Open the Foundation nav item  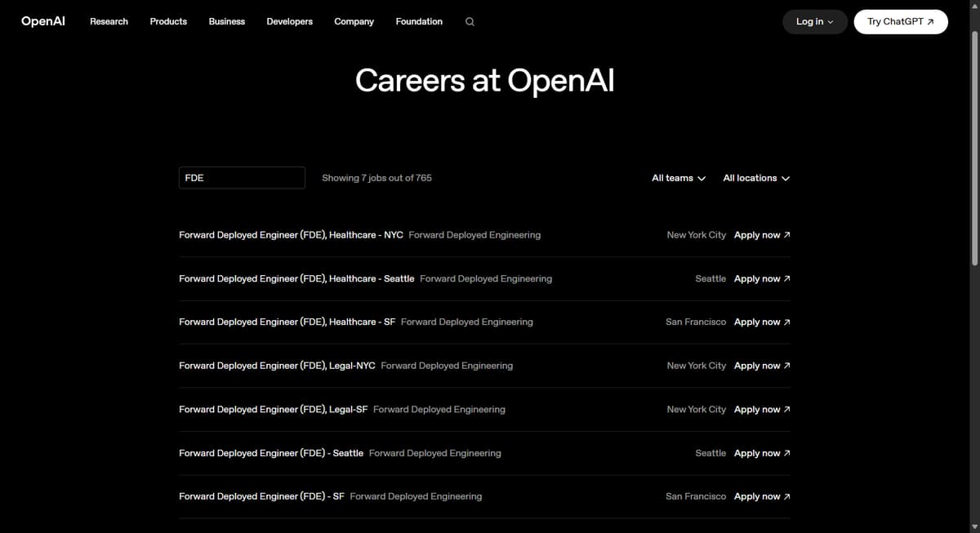tap(419, 22)
